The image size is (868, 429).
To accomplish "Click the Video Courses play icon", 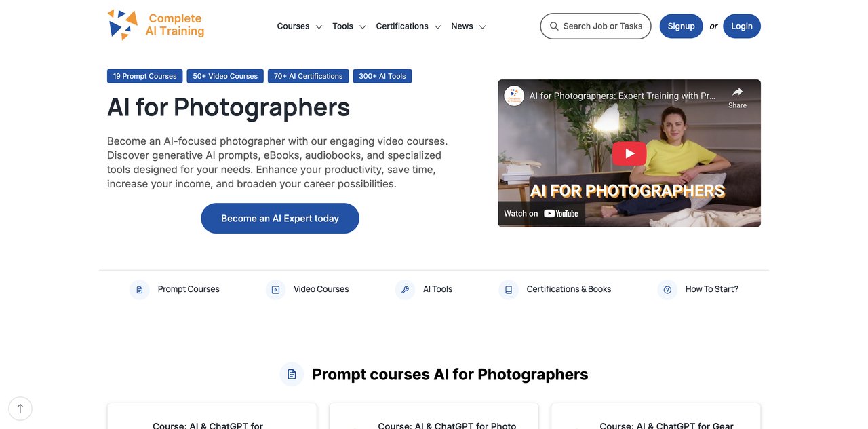I will 275,290.
